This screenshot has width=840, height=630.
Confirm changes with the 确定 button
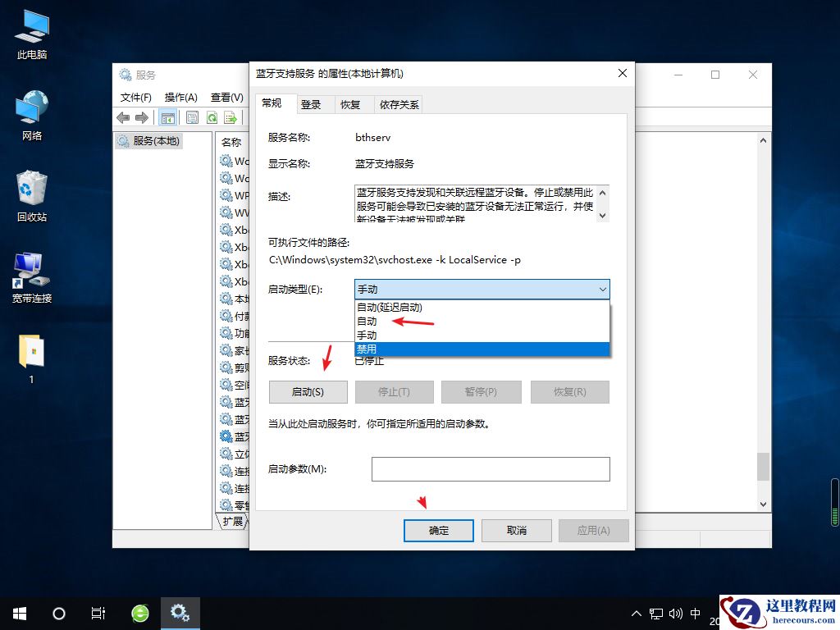(438, 530)
